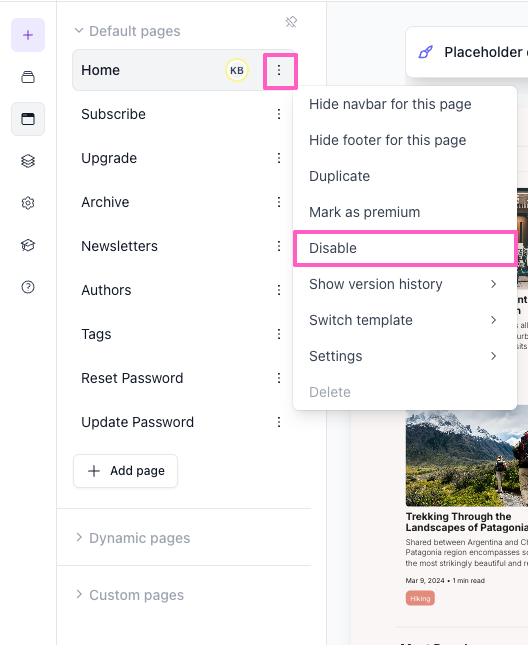Click the purple plus button in sidebar

coord(28,35)
